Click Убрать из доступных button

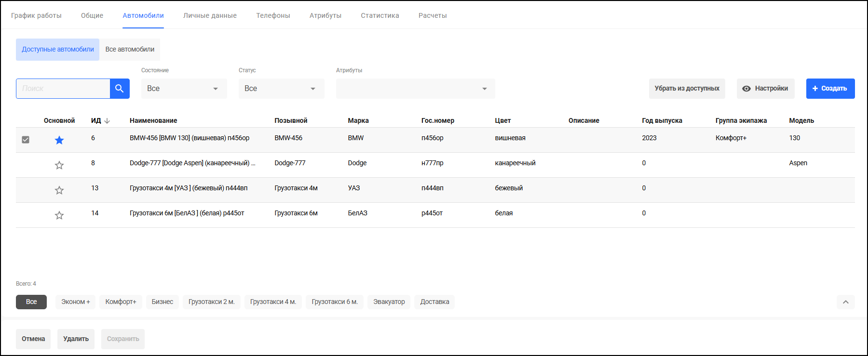point(687,89)
